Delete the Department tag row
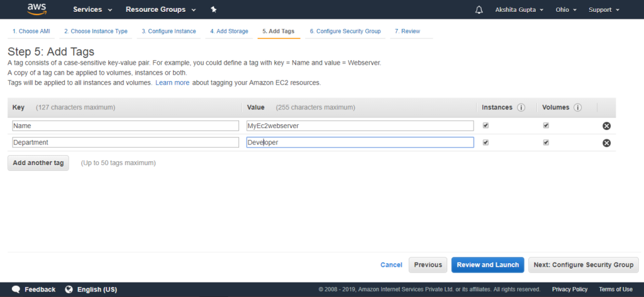This screenshot has width=644, height=297. coord(606,143)
